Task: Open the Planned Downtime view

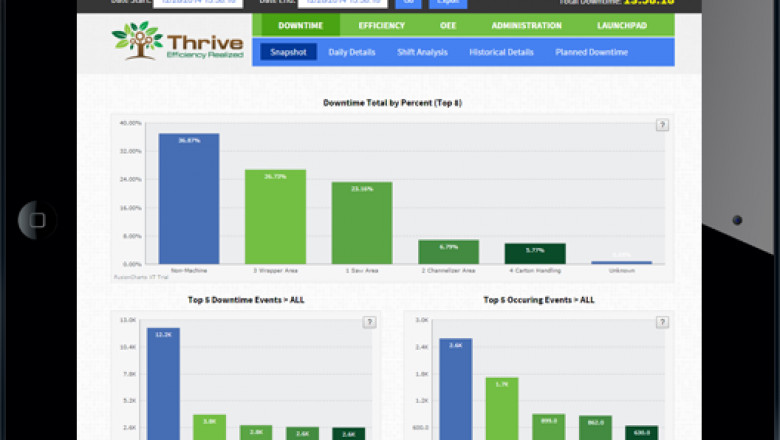Action: tap(593, 52)
